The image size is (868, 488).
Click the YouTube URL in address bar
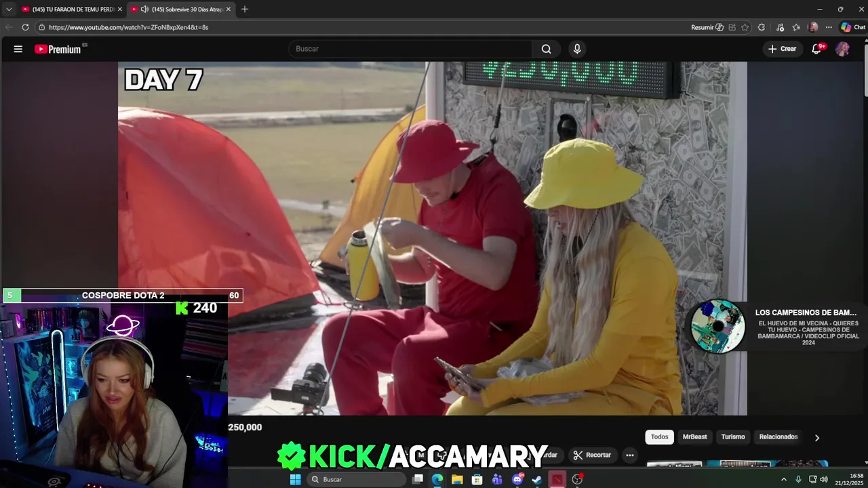128,27
